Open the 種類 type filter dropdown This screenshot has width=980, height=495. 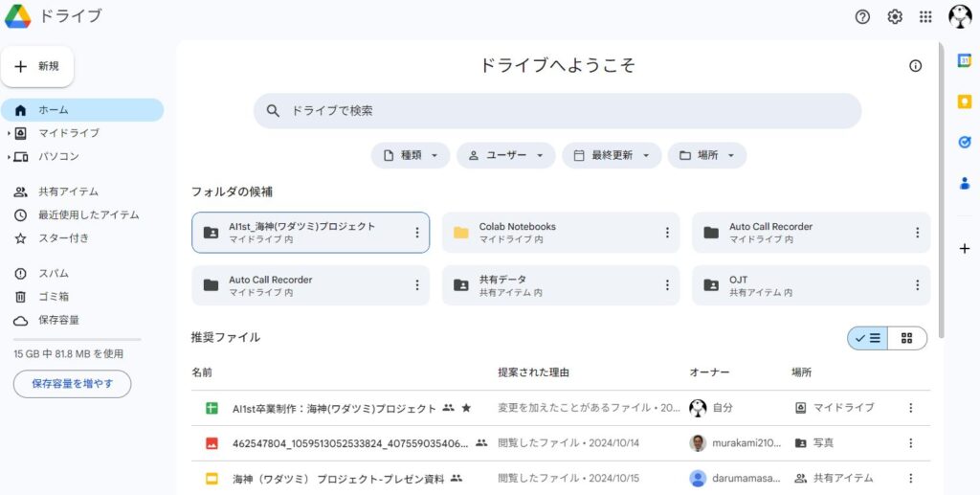[x=410, y=155]
